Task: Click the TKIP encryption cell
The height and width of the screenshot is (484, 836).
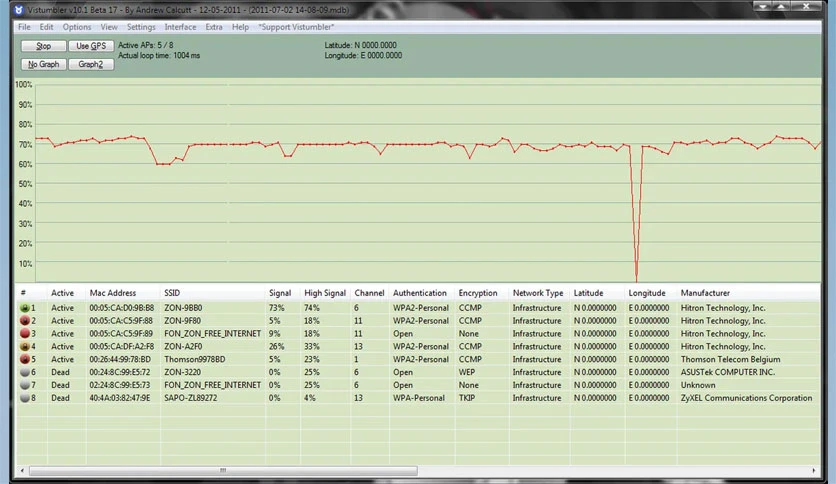Action: click(x=467, y=398)
